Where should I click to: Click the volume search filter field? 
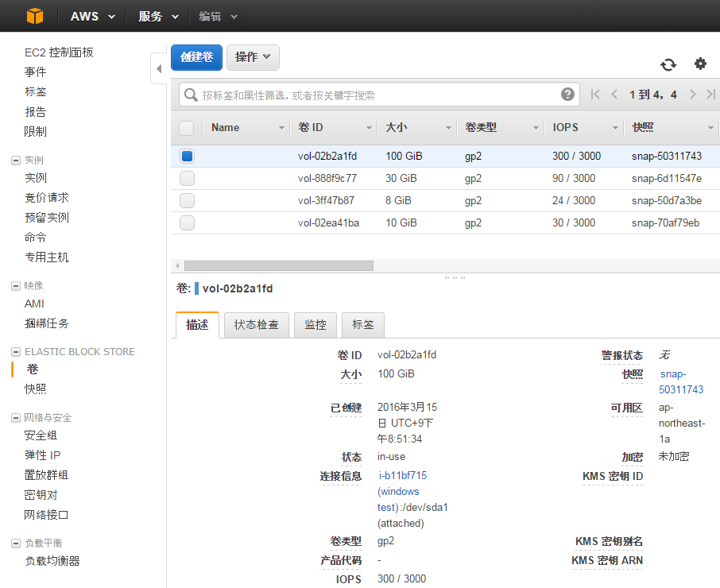379,95
